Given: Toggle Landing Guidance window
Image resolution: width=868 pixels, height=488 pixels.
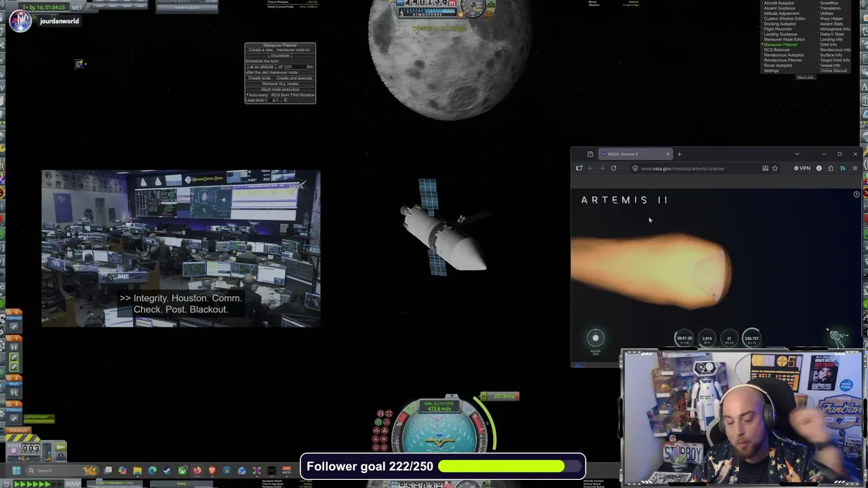Looking at the screenshot, I should coord(781,34).
